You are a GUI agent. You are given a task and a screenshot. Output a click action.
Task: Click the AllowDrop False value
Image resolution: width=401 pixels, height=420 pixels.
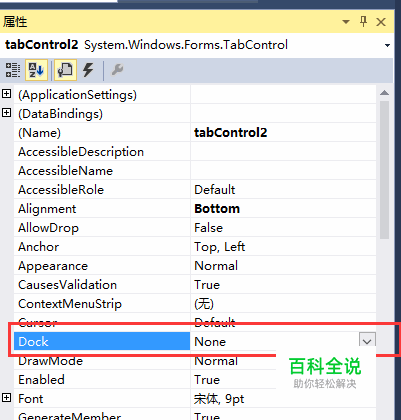pyautogui.click(x=209, y=228)
